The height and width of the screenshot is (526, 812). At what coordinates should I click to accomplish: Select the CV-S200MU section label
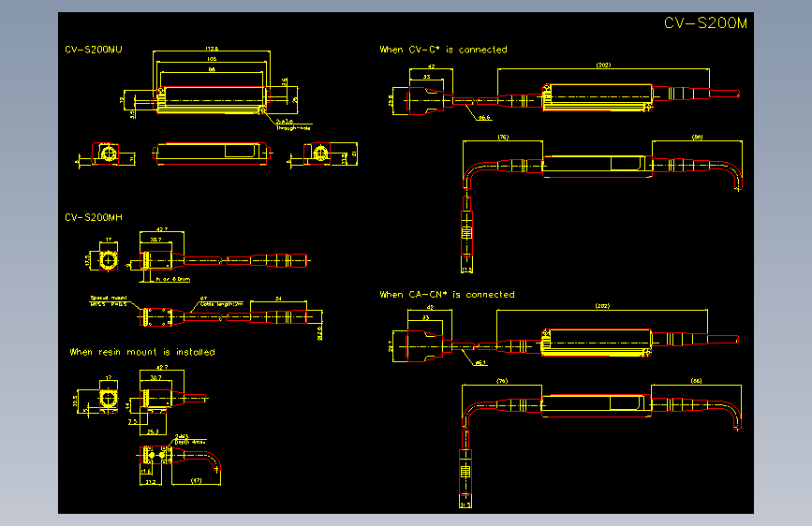point(94,50)
